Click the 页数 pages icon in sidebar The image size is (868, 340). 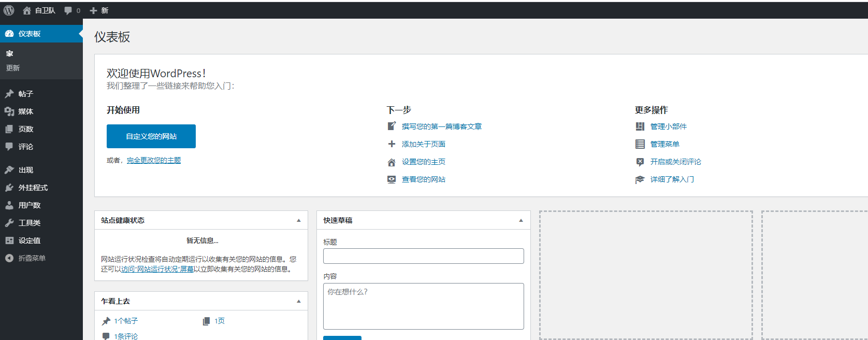click(9, 129)
